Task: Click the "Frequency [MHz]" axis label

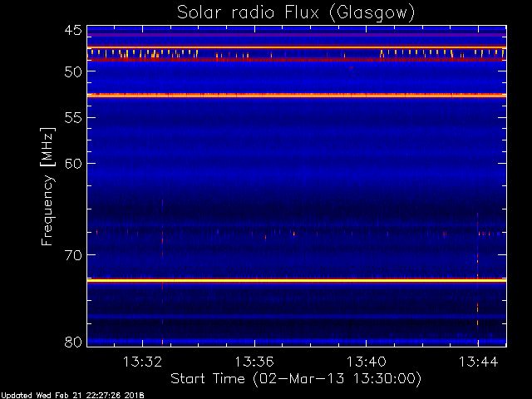Action: pyautogui.click(x=47, y=186)
